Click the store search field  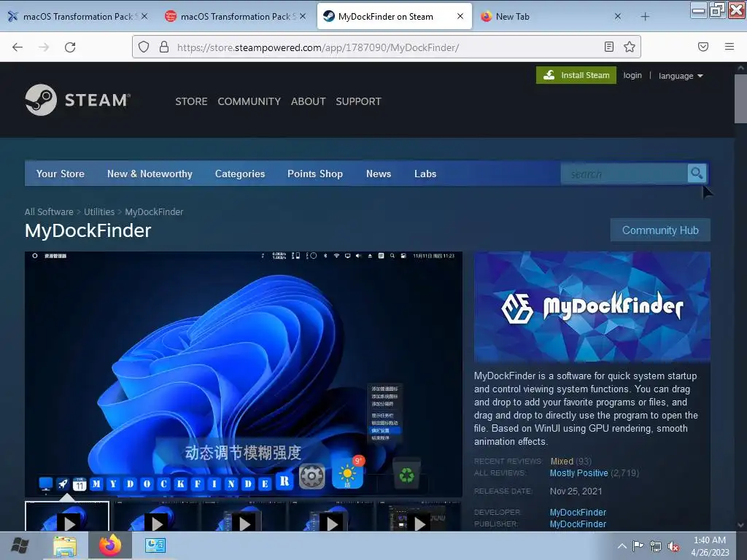tap(624, 174)
